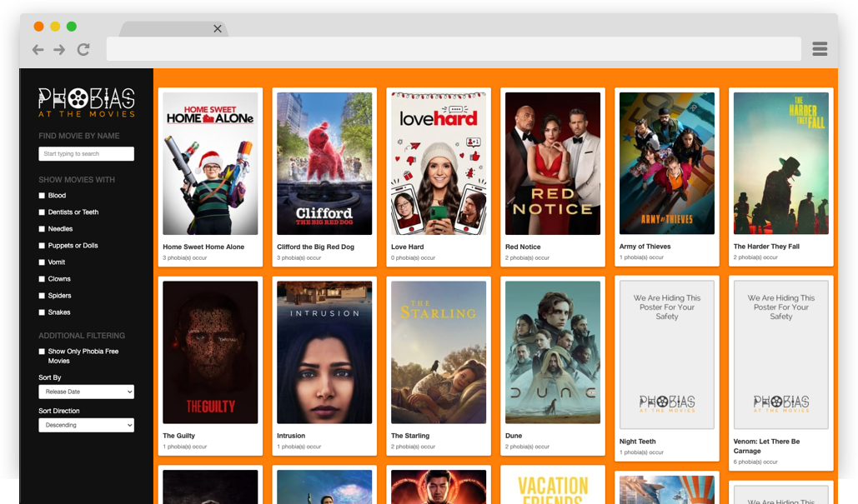Click '0 phobia(s) occur' under Love Hard
Viewport: 858px width, 504px height.
413,258
